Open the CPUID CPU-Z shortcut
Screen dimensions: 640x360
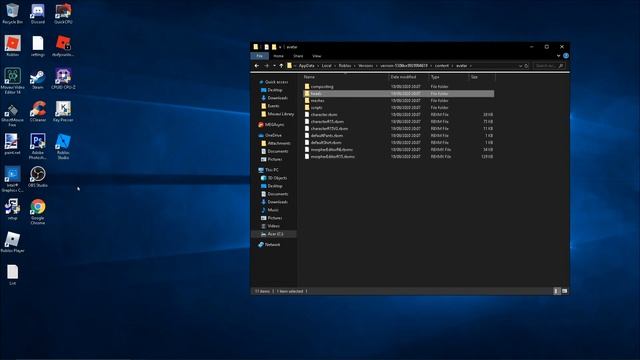coord(63,79)
